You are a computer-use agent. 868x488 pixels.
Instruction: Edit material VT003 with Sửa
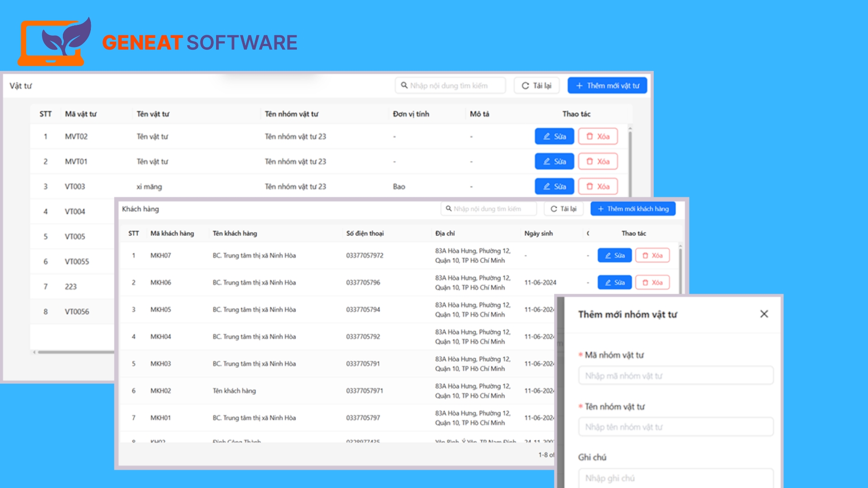pos(554,186)
